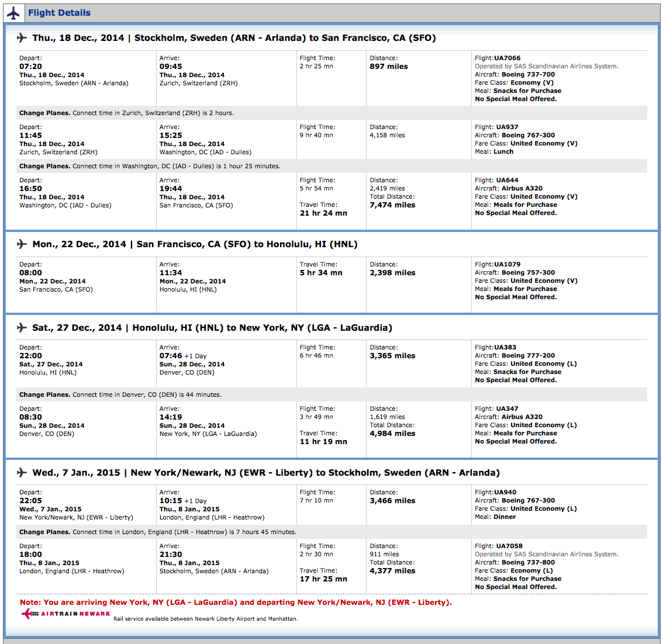The image size is (663, 644).
Task: Click arrival time 15:25 at Washington Dulles
Action: [x=171, y=135]
